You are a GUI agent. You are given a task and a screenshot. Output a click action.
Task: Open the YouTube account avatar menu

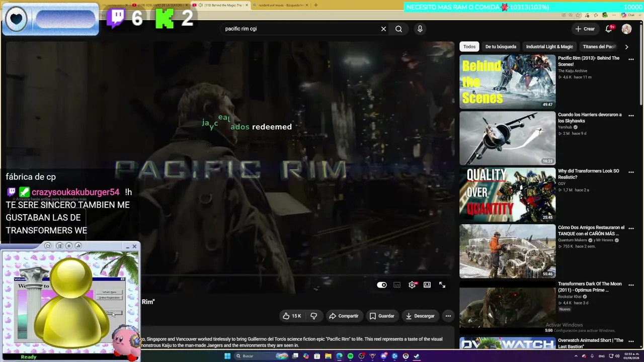(626, 29)
